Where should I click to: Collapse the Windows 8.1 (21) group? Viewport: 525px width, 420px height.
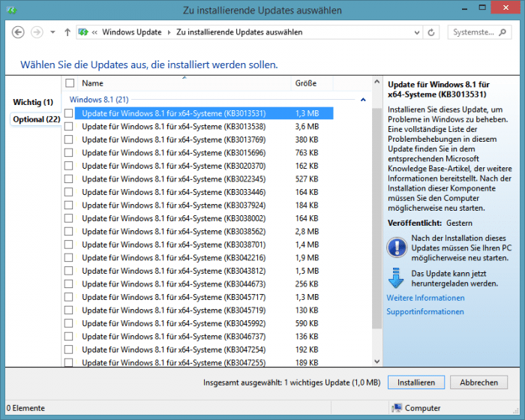[x=363, y=100]
